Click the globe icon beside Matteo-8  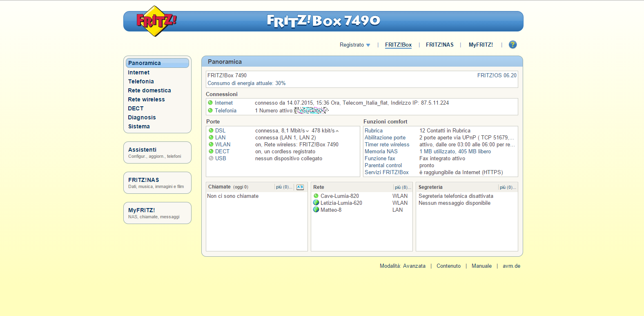[x=316, y=210]
